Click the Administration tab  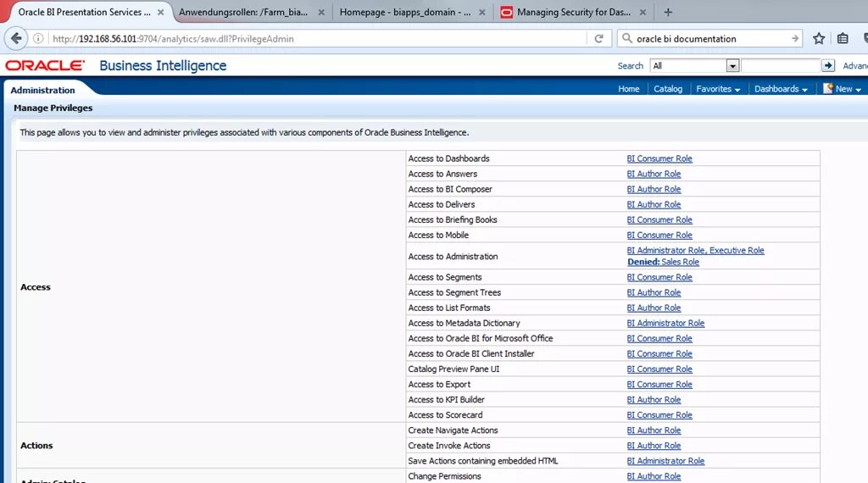pos(42,90)
